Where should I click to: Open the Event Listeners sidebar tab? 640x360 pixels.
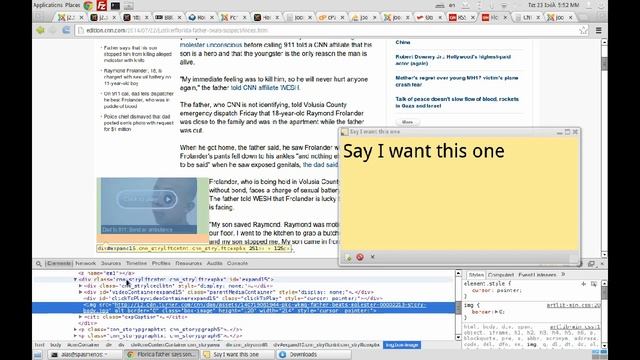click(x=537, y=275)
